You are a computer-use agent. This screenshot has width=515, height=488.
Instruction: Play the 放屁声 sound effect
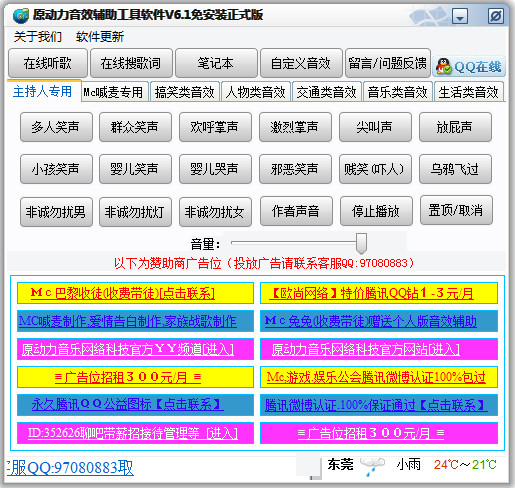click(455, 127)
